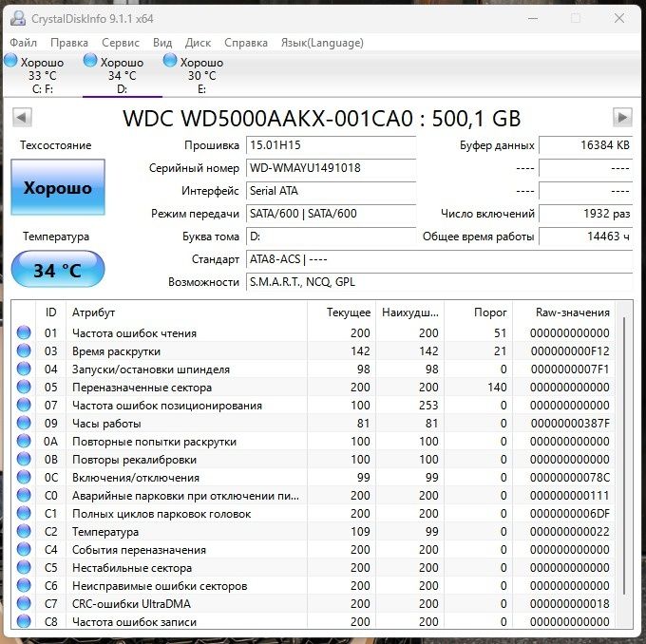Open the Сервис menu
646x644 pixels.
tap(121, 43)
